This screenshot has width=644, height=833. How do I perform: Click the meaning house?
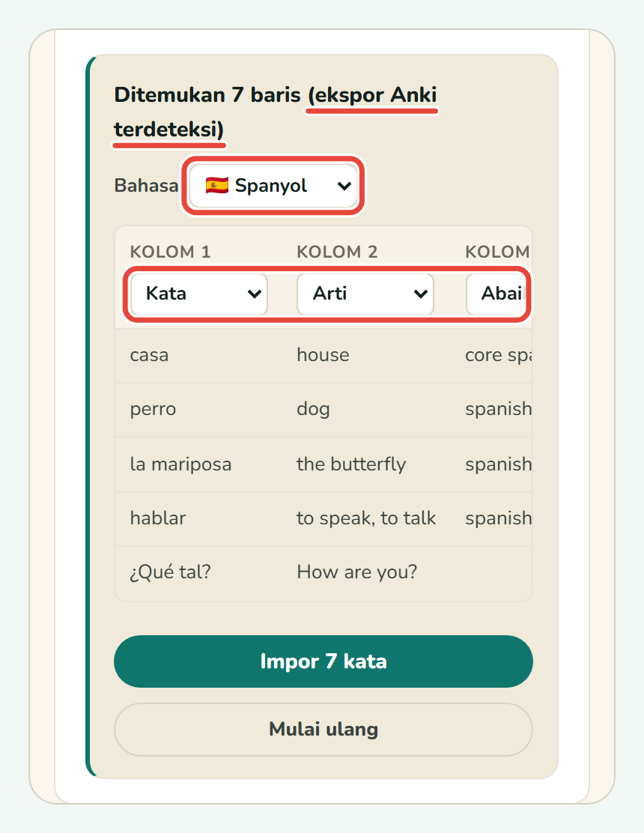click(323, 355)
